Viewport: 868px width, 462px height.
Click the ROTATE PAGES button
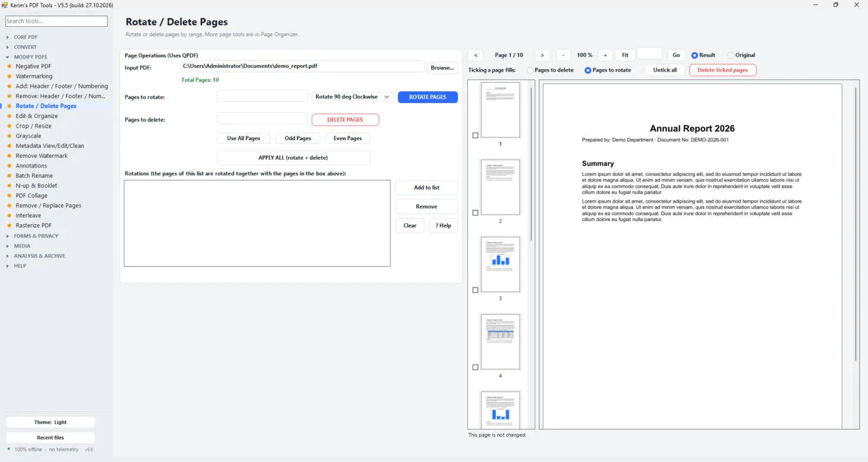427,97
